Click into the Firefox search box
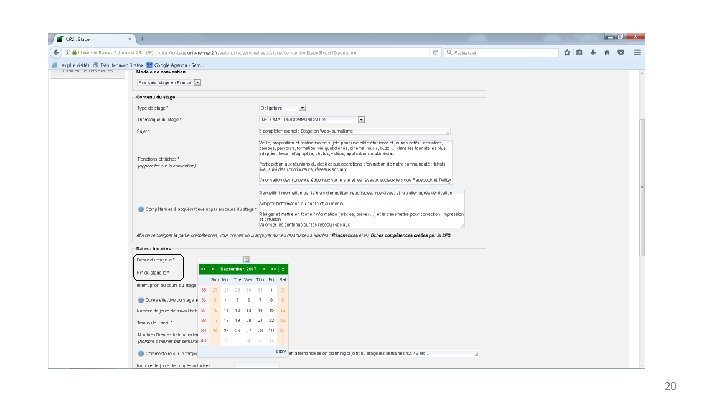Viewport: 720px width, 405px height. point(501,53)
